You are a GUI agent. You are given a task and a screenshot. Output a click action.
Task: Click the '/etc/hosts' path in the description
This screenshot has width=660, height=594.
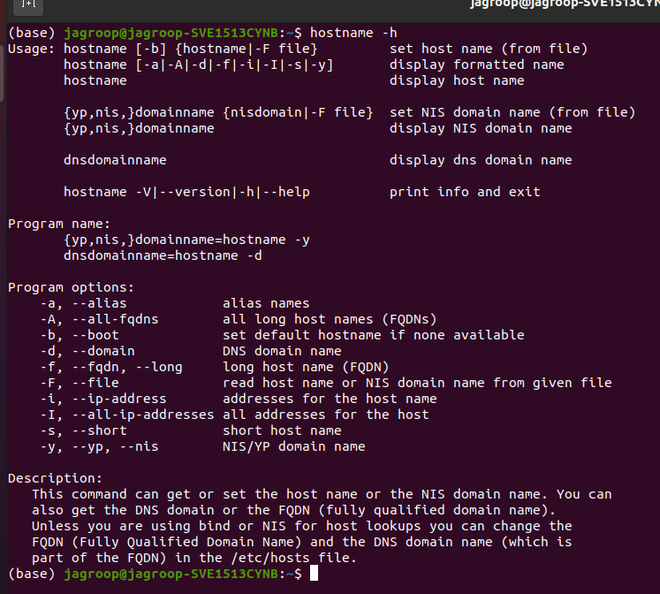[x=270, y=558]
